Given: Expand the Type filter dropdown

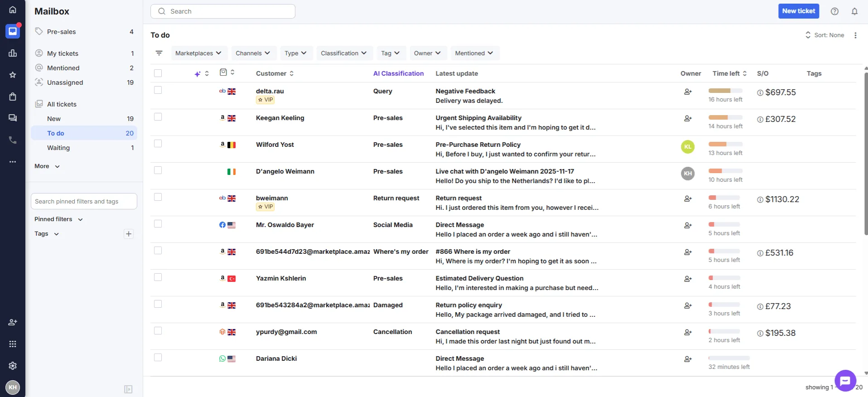Looking at the screenshot, I should [295, 53].
